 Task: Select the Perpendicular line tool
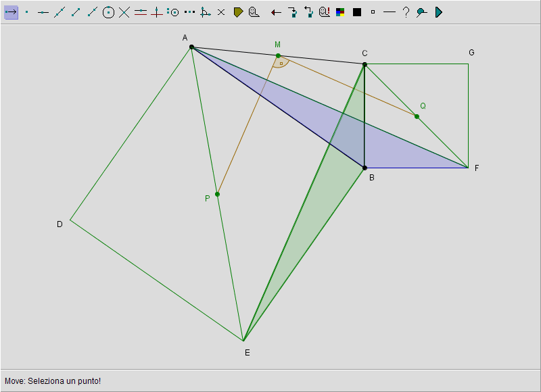coord(157,12)
